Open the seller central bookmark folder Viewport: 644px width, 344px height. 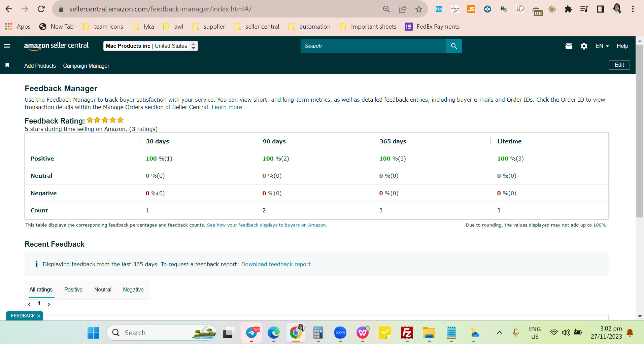[x=257, y=27]
